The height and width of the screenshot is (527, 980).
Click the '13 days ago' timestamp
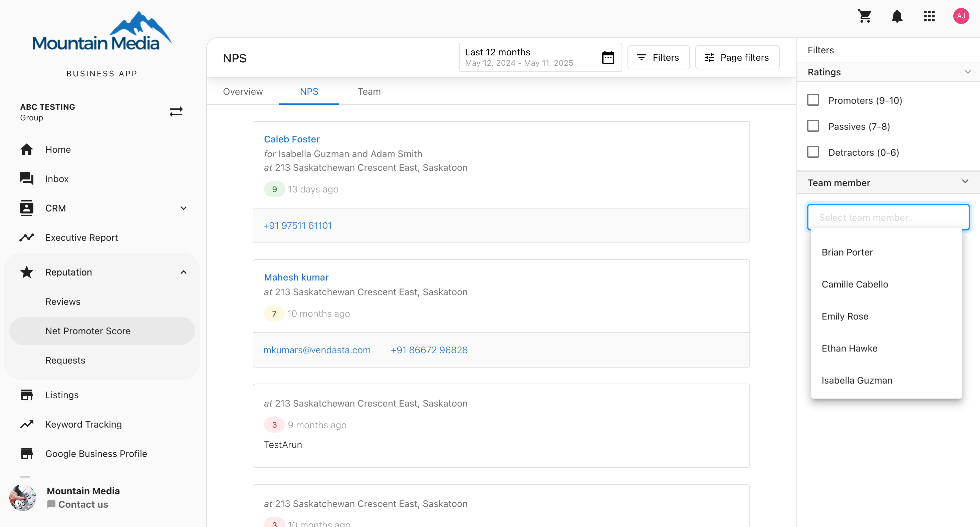[313, 189]
